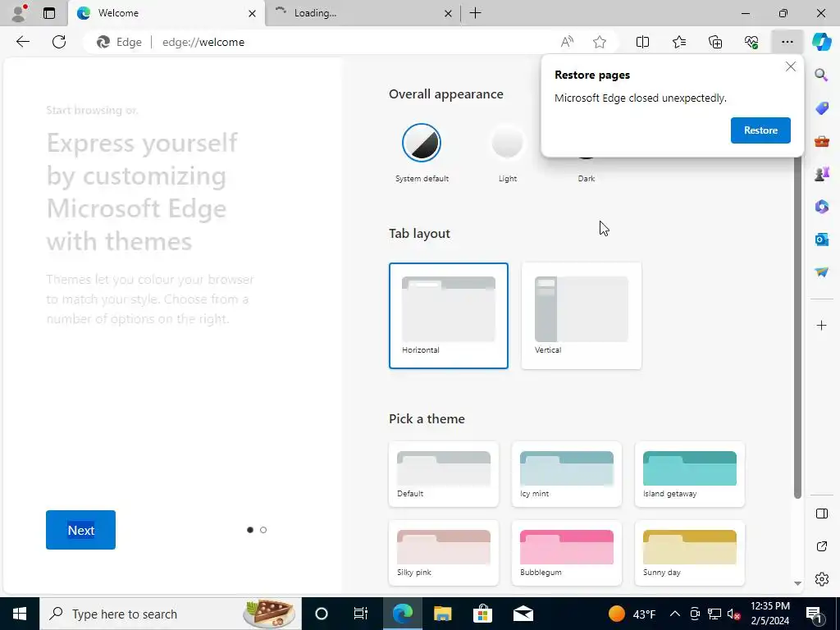Image resolution: width=840 pixels, height=630 pixels.
Task: Open Task View on taskbar
Action: coord(361,614)
